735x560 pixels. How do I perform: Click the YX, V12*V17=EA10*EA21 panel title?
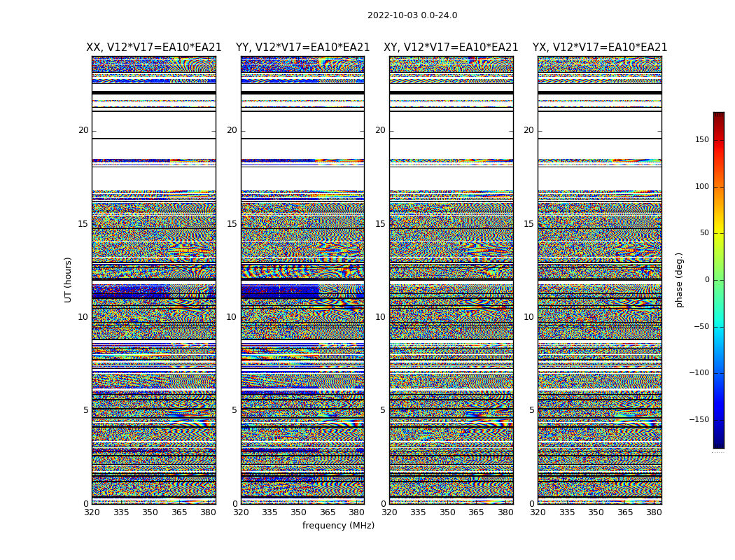(x=600, y=48)
